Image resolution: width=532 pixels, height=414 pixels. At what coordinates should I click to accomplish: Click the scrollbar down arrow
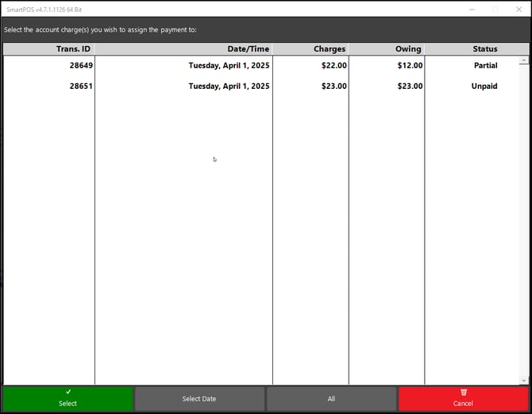point(524,380)
